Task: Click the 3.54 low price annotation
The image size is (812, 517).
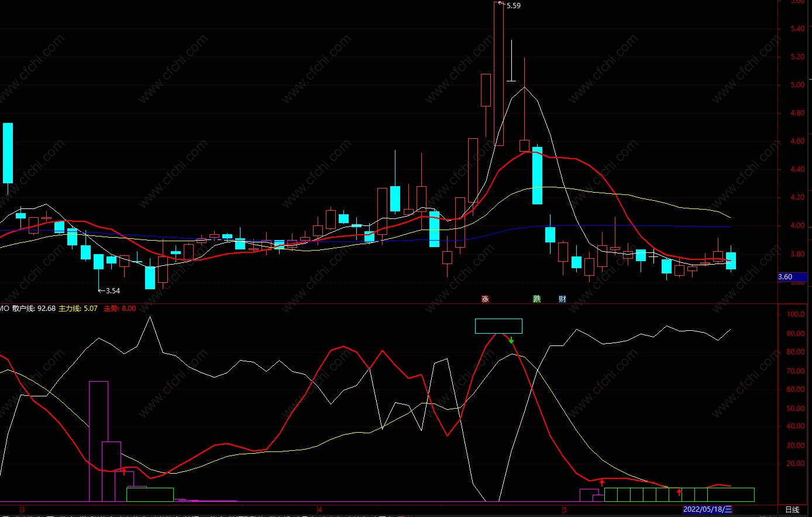Action: click(112, 290)
